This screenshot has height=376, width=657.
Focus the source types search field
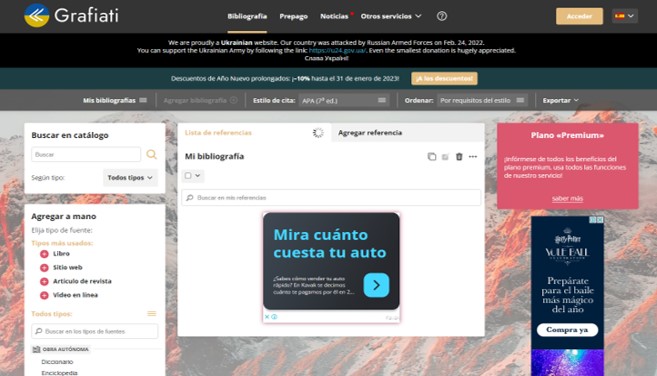point(95,331)
